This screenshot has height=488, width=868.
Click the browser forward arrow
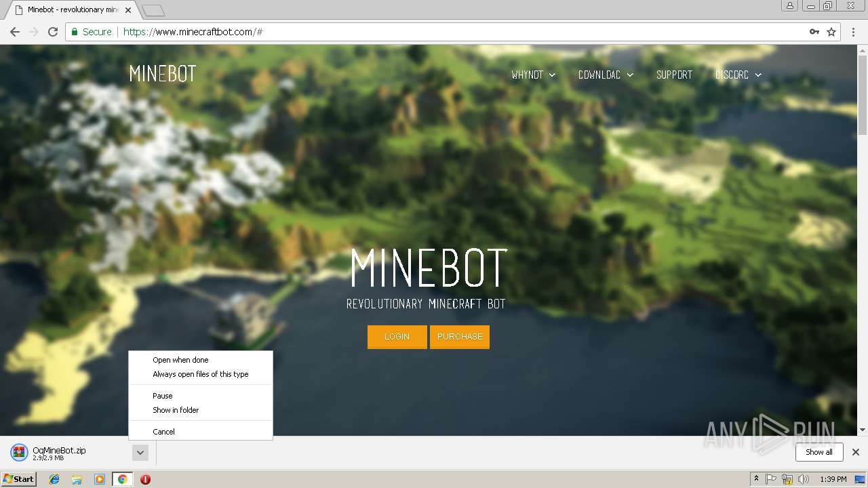34,32
